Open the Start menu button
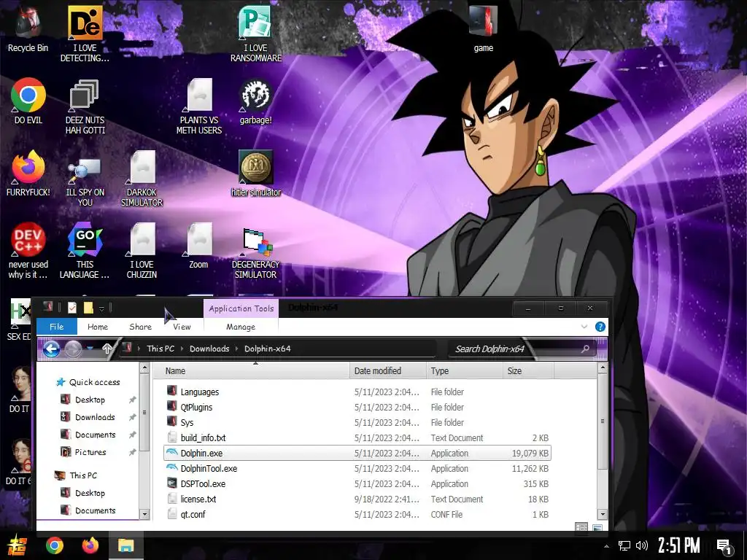747x560 pixels. click(x=18, y=545)
